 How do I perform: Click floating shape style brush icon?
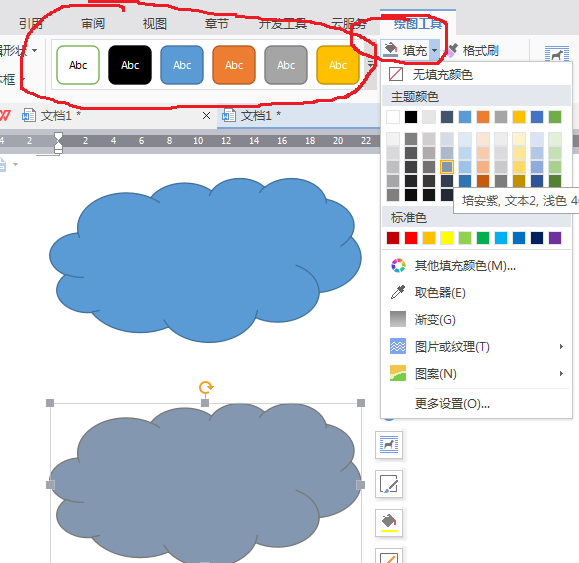[x=389, y=484]
